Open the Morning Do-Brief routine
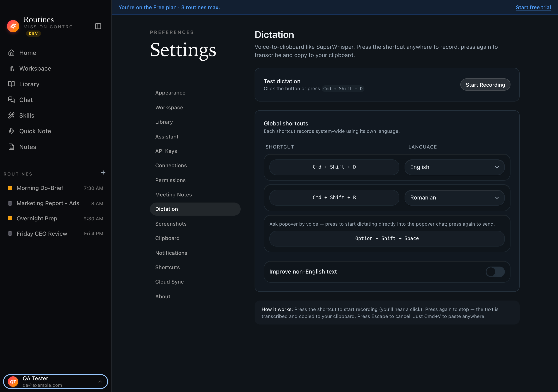Screen dimensions: 558x392 coord(56,188)
